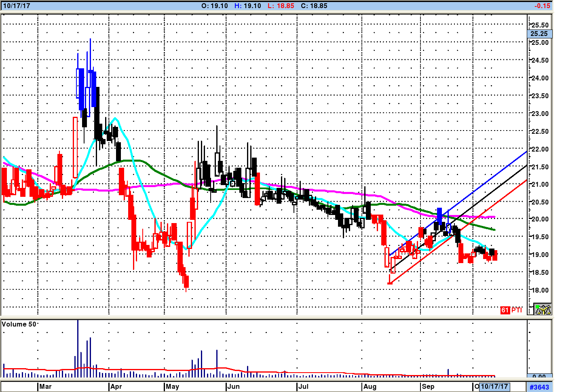Image resolution: width=566 pixels, height=392 pixels.
Task: Click the blue down arrow marker in September
Action: click(439, 215)
